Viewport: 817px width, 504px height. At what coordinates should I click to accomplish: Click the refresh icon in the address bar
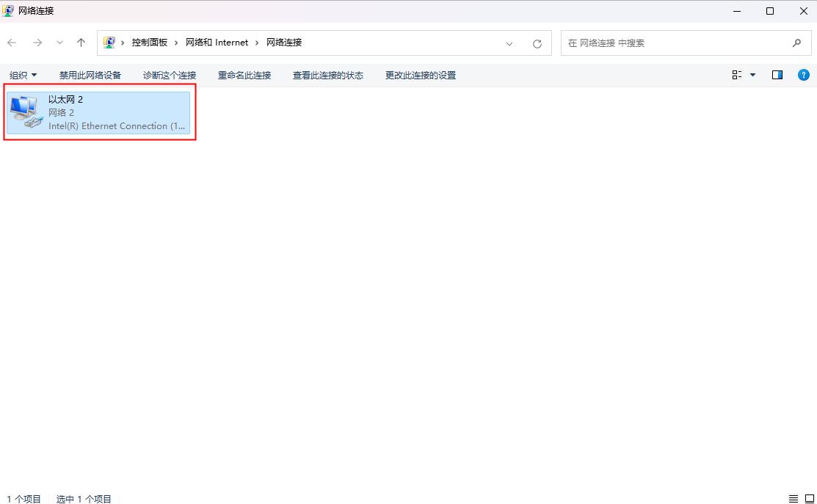click(535, 43)
